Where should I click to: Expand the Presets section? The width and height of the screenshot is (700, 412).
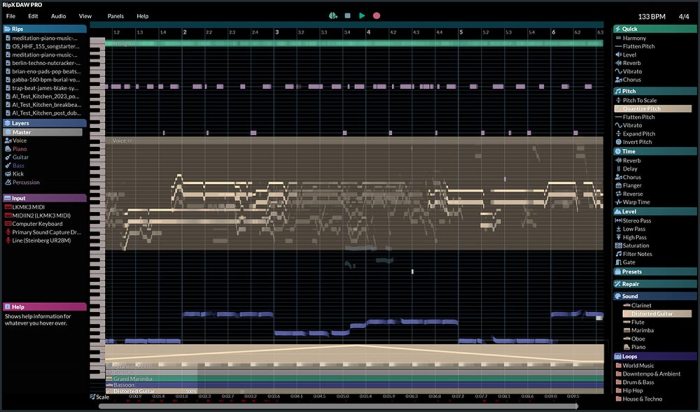(x=654, y=272)
